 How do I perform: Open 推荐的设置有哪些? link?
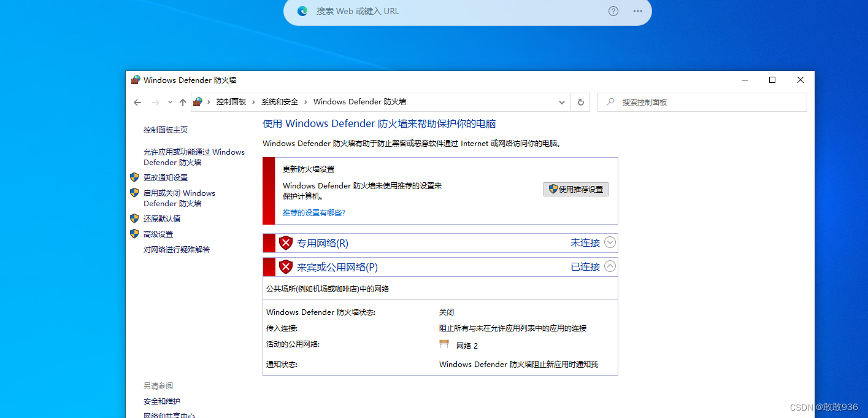coord(314,213)
